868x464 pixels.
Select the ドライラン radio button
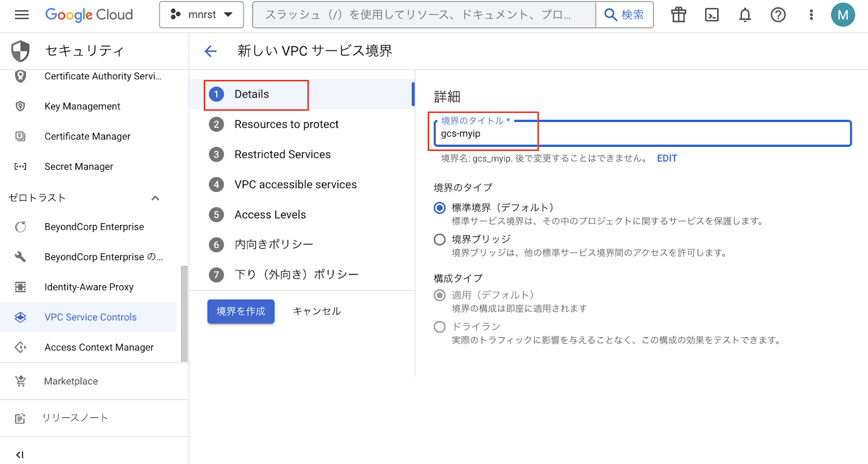pos(440,327)
